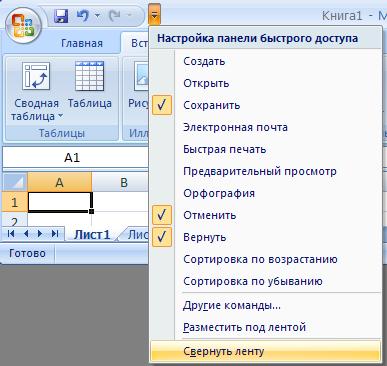Select column A header

pos(59,182)
